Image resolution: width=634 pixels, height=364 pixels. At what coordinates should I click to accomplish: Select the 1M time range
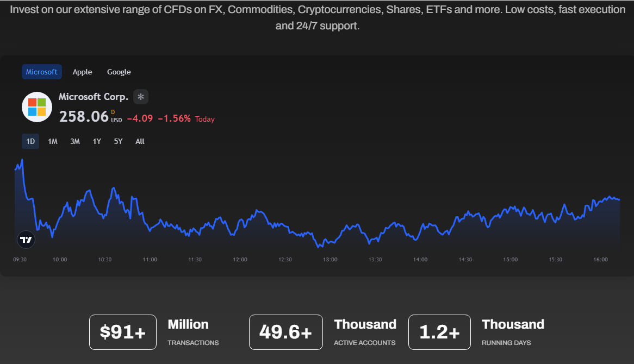(53, 141)
